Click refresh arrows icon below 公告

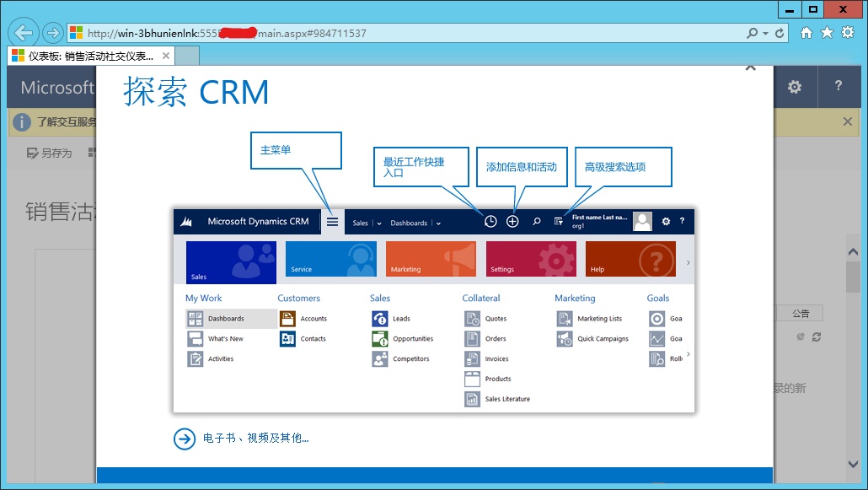[817, 337]
